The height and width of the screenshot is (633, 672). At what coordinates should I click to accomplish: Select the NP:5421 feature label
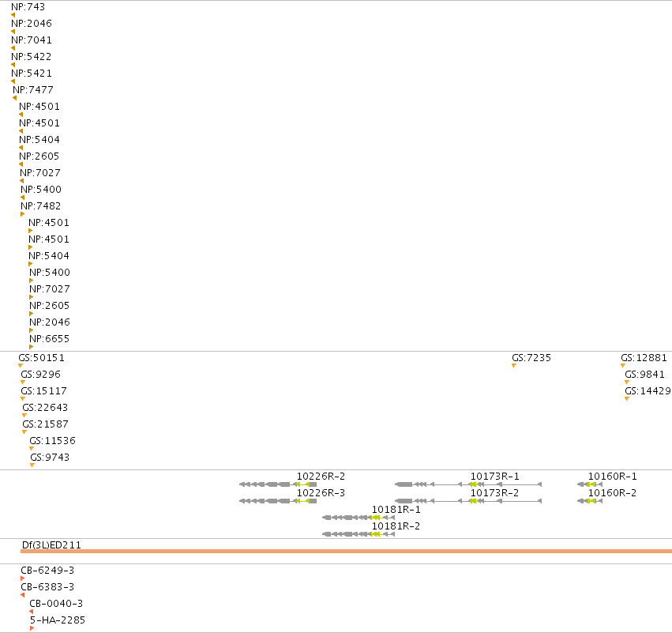pos(32,73)
